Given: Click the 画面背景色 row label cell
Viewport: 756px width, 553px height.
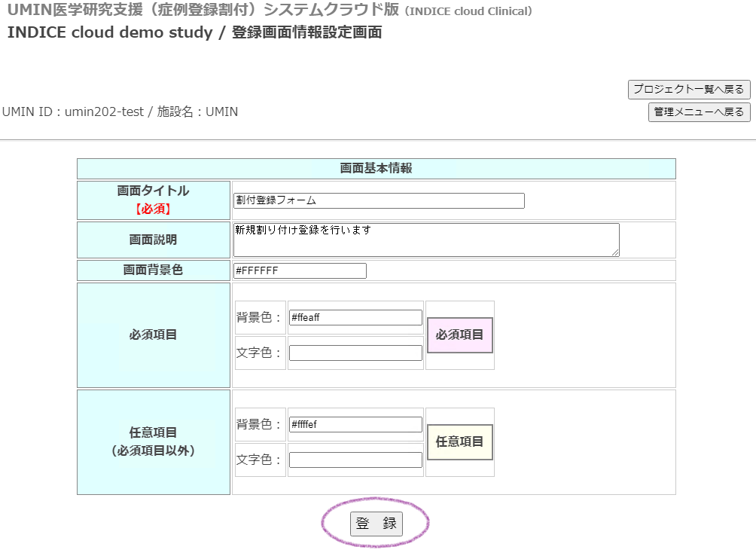Looking at the screenshot, I should click(154, 270).
